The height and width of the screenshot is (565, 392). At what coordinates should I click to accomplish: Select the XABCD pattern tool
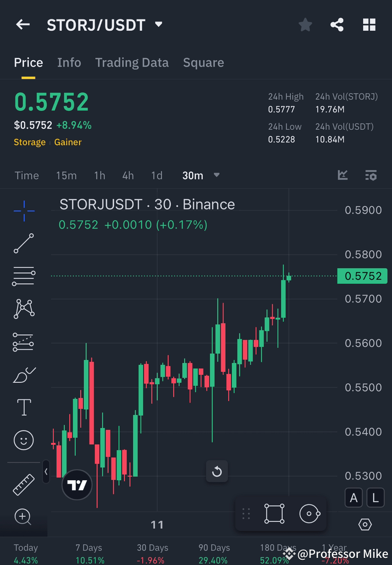tap(24, 308)
